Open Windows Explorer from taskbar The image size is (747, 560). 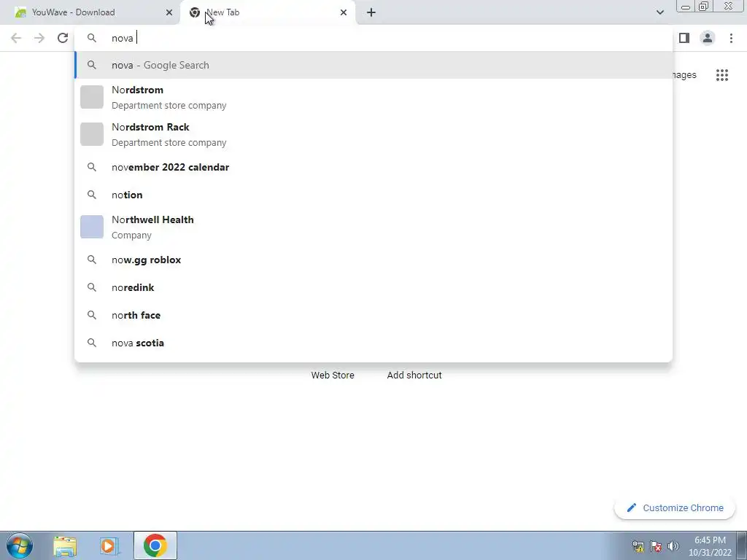(x=65, y=546)
